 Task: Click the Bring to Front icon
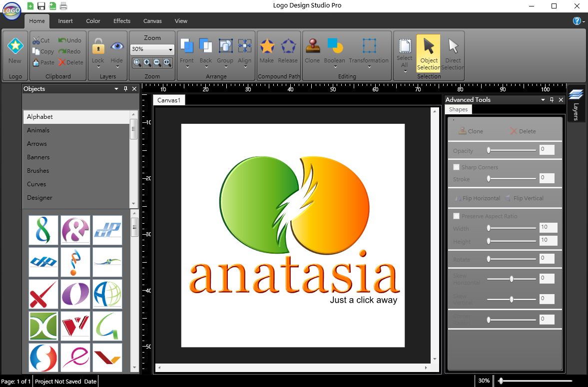point(187,47)
